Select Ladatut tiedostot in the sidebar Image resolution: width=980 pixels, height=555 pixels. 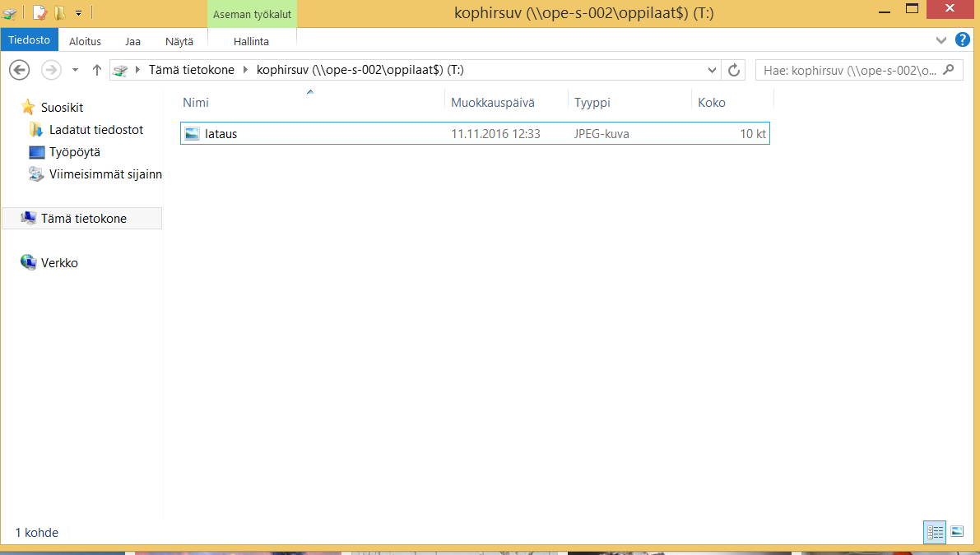point(95,130)
